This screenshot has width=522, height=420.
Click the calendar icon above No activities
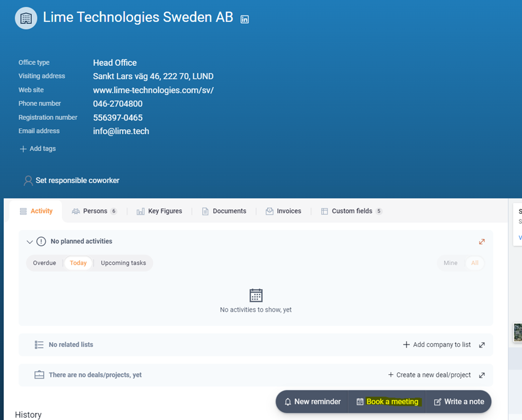point(256,295)
